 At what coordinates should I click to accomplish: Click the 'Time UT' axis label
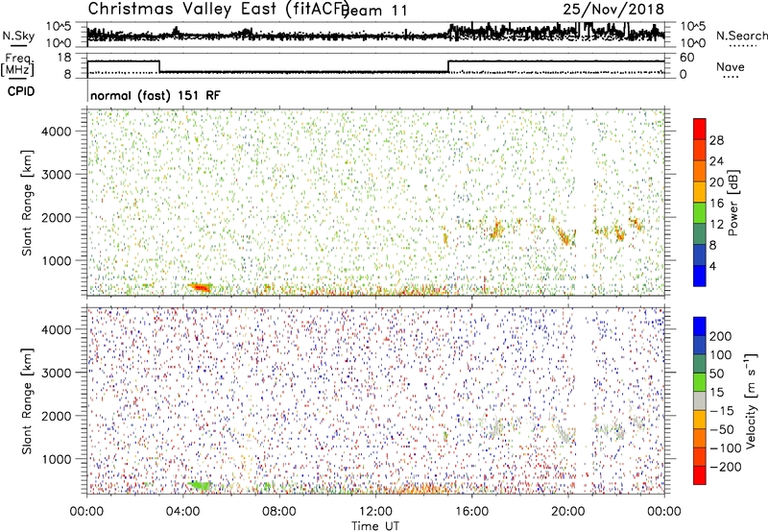click(375, 526)
